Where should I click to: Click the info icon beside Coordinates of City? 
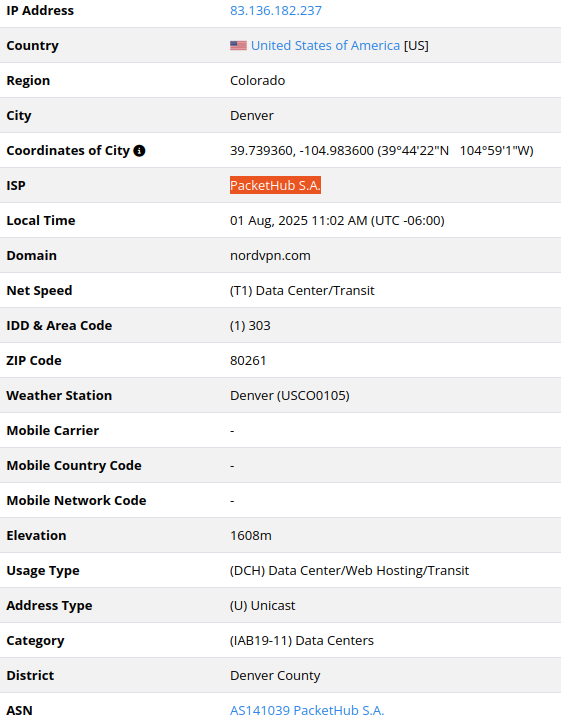click(139, 150)
